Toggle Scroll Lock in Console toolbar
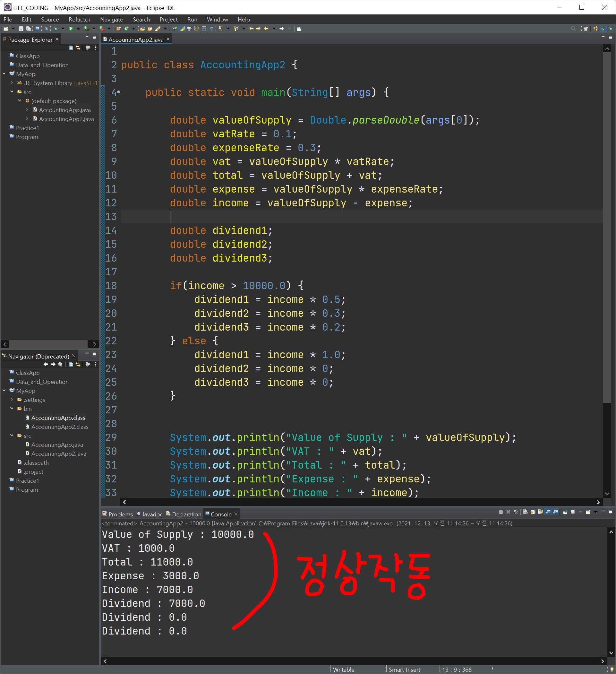Viewport: 616px width, 674px height. pyautogui.click(x=533, y=512)
